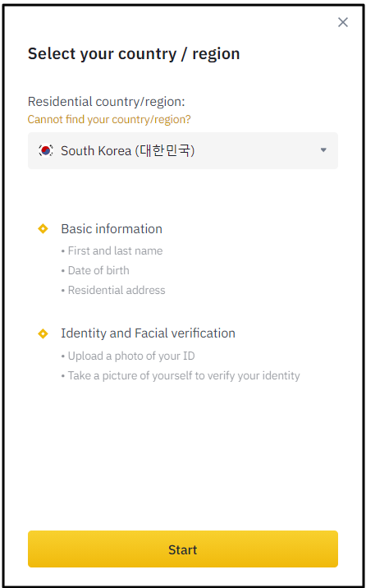Image resolution: width=366 pixels, height=588 pixels.
Task: Open the South Korea country dropdown
Action: click(183, 150)
